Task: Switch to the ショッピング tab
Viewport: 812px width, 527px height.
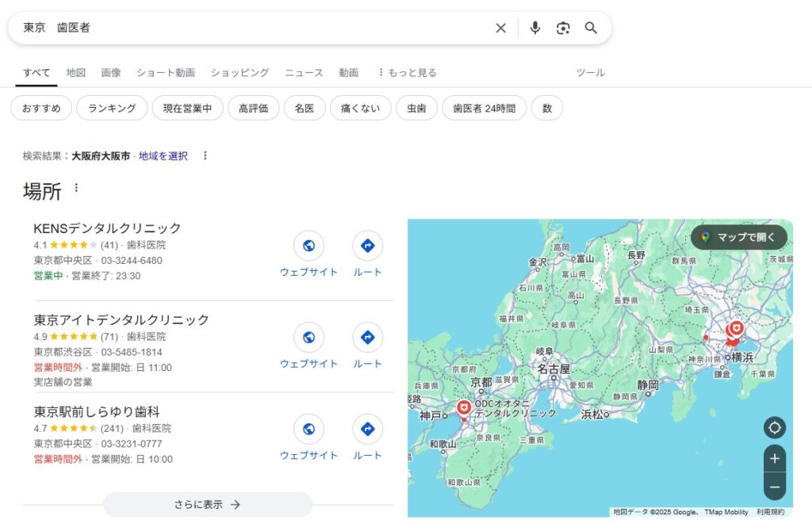Action: (x=239, y=72)
